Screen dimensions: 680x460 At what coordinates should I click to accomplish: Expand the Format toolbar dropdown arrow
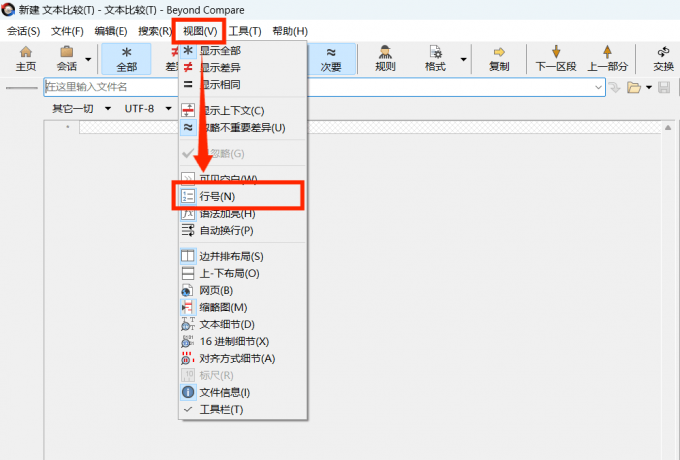463,59
